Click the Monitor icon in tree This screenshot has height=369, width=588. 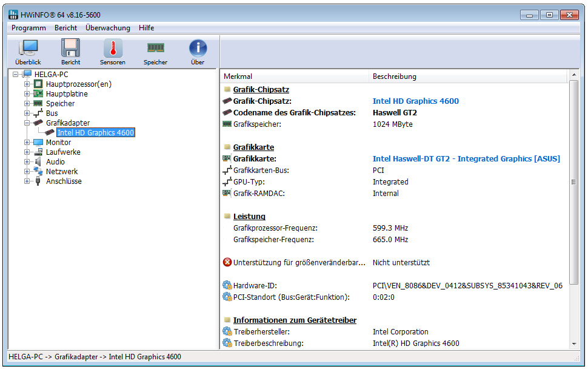(38, 143)
